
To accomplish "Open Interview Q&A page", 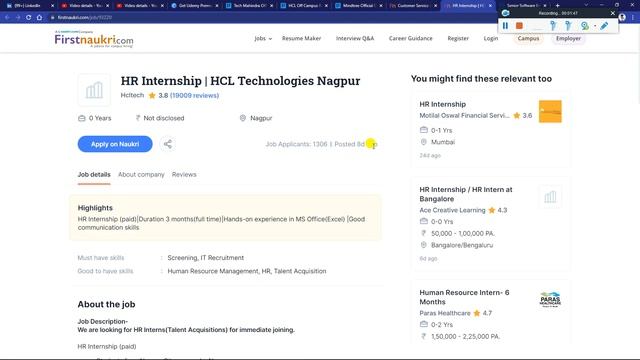I will (x=355, y=38).
